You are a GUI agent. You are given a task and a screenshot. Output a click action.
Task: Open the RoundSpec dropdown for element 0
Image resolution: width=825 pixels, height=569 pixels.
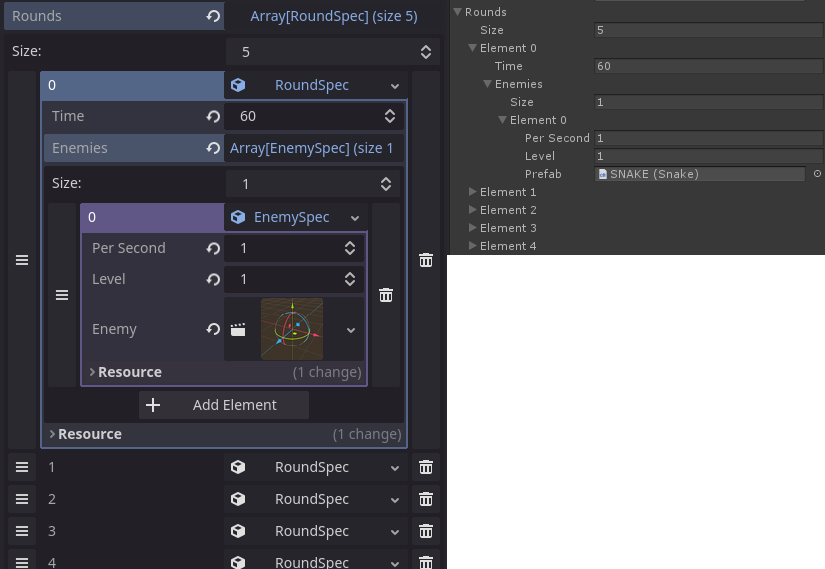(x=396, y=86)
